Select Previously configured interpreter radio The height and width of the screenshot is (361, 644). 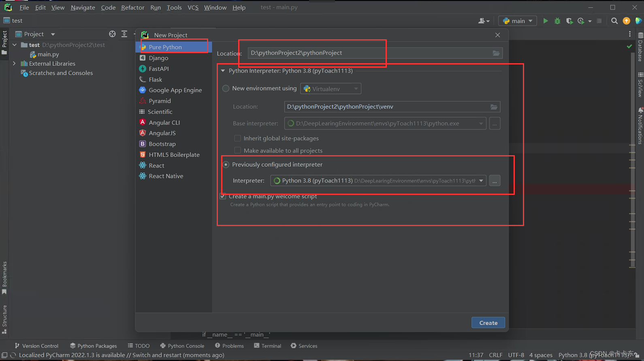226,164
